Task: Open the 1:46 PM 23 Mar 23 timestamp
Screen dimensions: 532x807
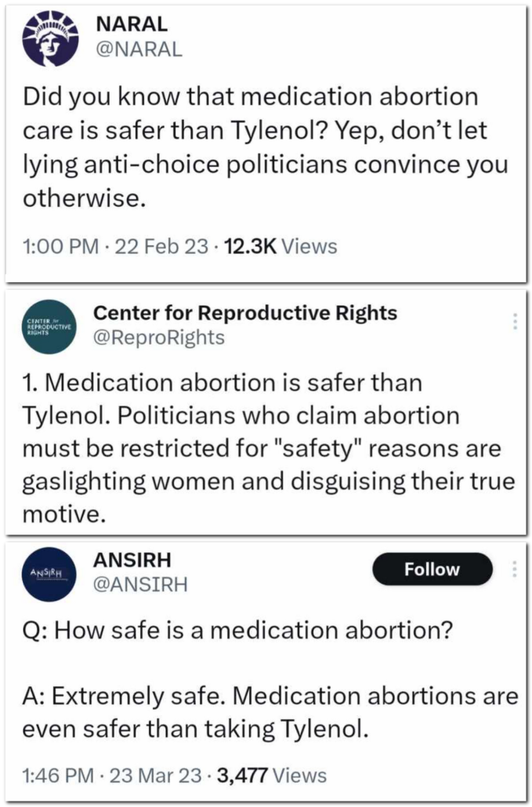Action: tap(114, 776)
